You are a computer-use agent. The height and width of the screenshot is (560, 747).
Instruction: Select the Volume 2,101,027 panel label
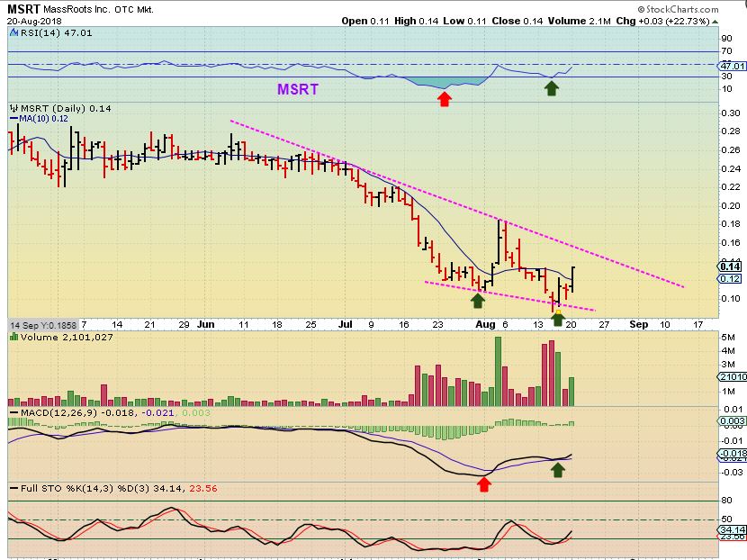click(67, 337)
